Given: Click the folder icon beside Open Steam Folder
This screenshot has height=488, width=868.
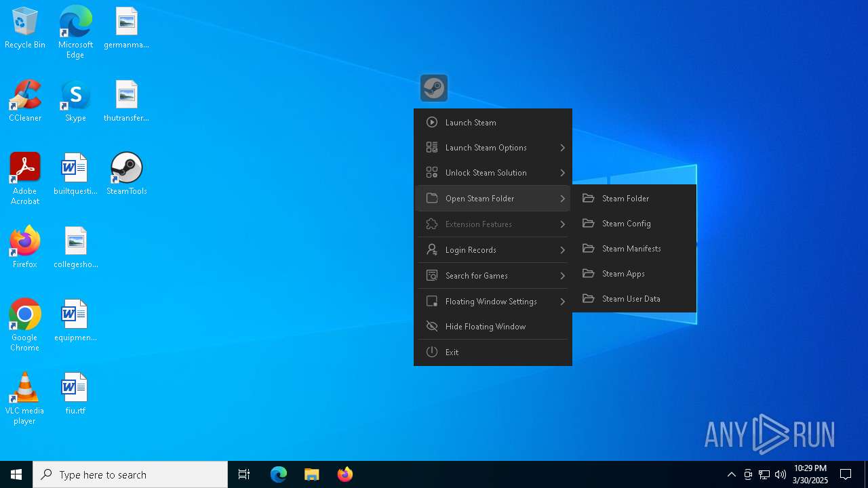Looking at the screenshot, I should (431, 199).
